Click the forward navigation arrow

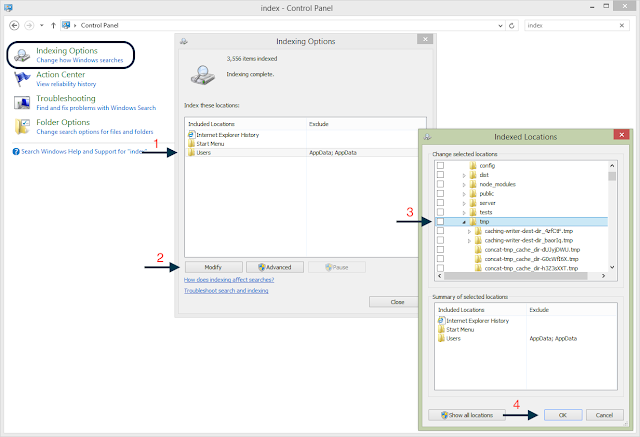29,25
